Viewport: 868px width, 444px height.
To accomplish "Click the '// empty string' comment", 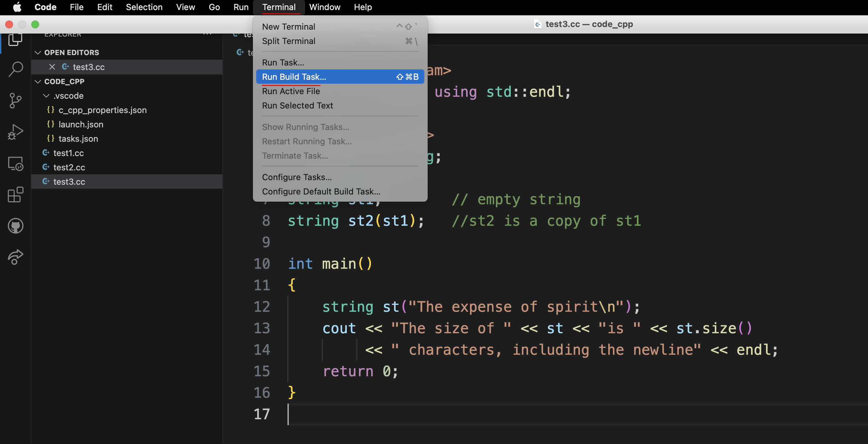I will click(516, 199).
